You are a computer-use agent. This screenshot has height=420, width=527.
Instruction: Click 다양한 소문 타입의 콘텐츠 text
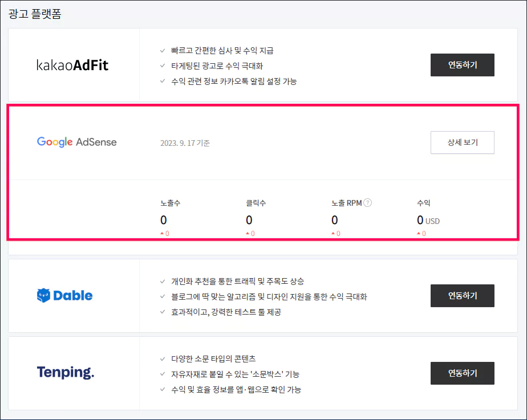(x=213, y=359)
